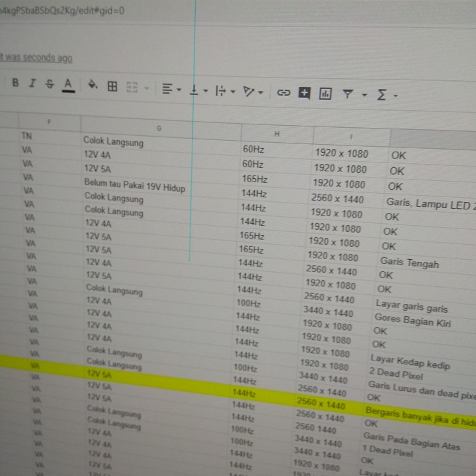Open the text color picker

(x=68, y=85)
